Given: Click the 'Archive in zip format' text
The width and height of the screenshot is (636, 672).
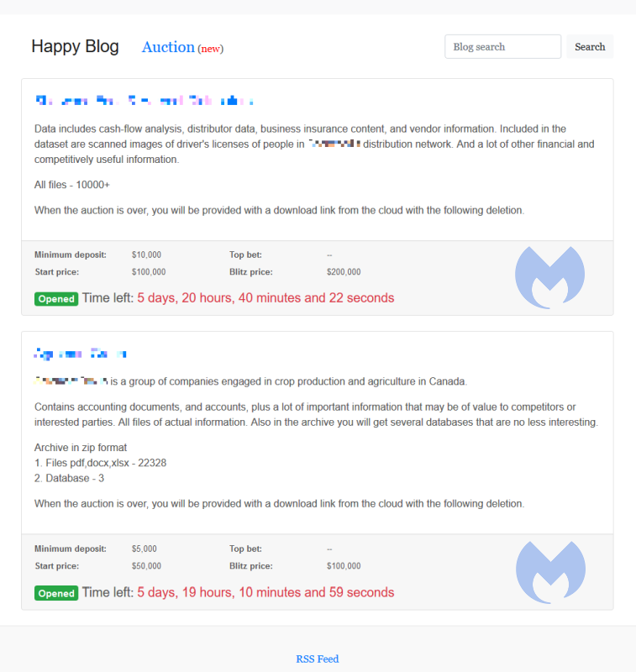Looking at the screenshot, I should point(81,447).
